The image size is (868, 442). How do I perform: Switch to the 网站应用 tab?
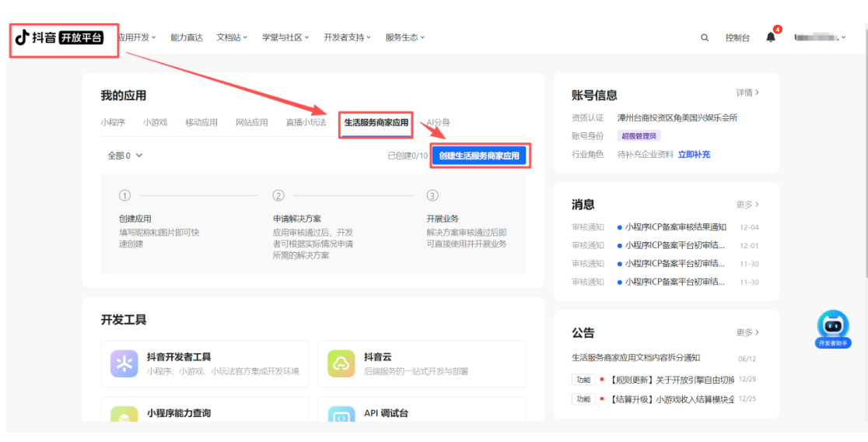[x=252, y=122]
